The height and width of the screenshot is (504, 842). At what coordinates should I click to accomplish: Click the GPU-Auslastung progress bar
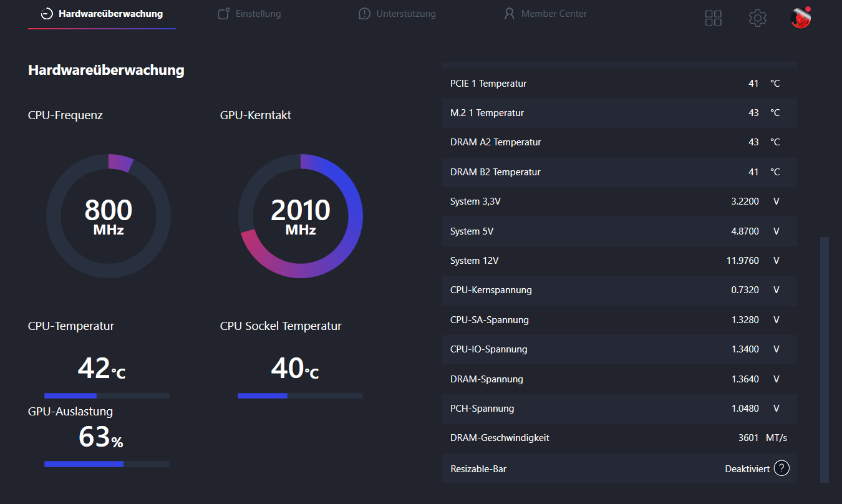(x=107, y=464)
